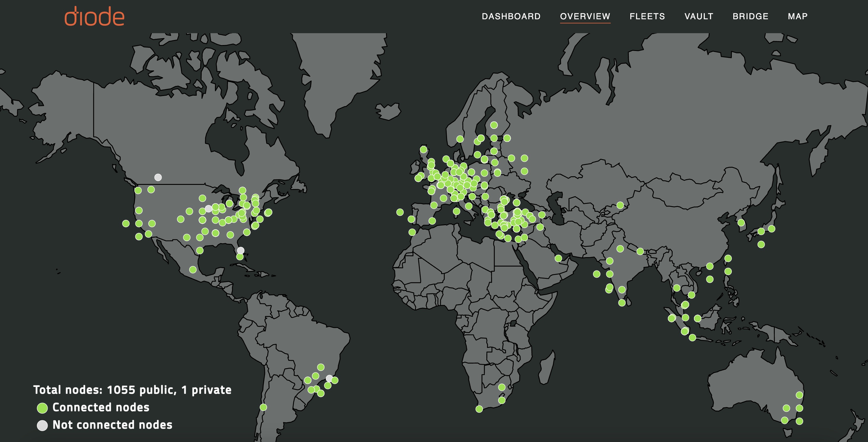Click the gray not-connected node in Canada
Viewport: 868px width, 442px height.
click(x=158, y=177)
